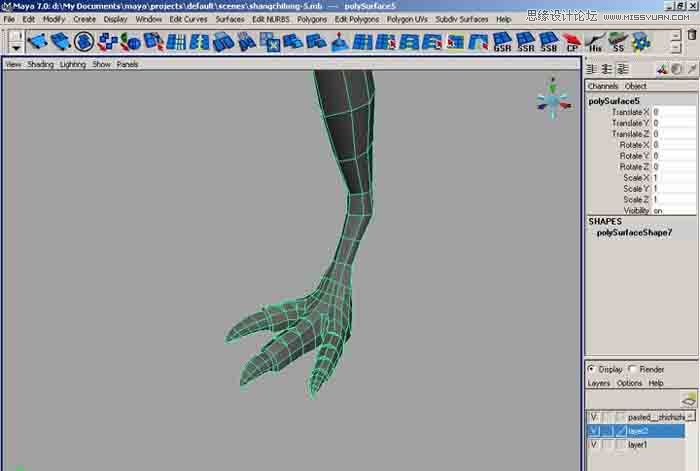Viewport: 700px width, 471px height.
Task: Click the SS shelf icon
Action: pyautogui.click(x=618, y=41)
